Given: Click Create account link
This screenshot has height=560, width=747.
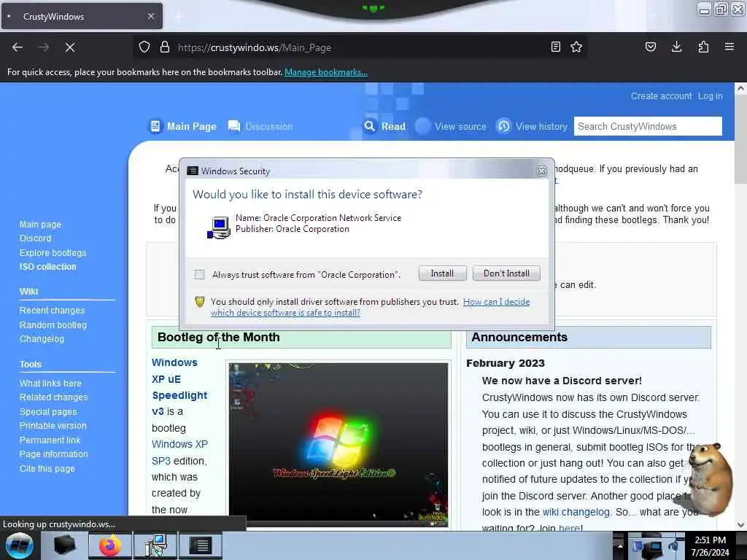Looking at the screenshot, I should coord(661,96).
